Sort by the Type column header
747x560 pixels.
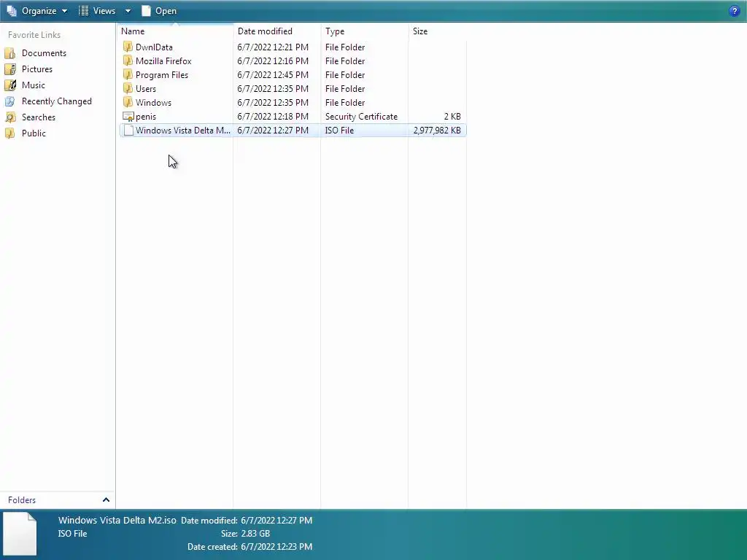point(365,31)
